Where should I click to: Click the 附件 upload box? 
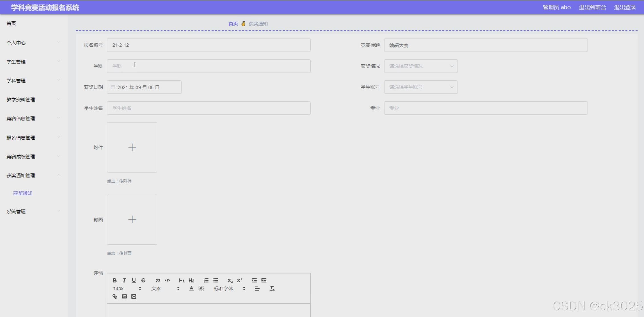[132, 147]
